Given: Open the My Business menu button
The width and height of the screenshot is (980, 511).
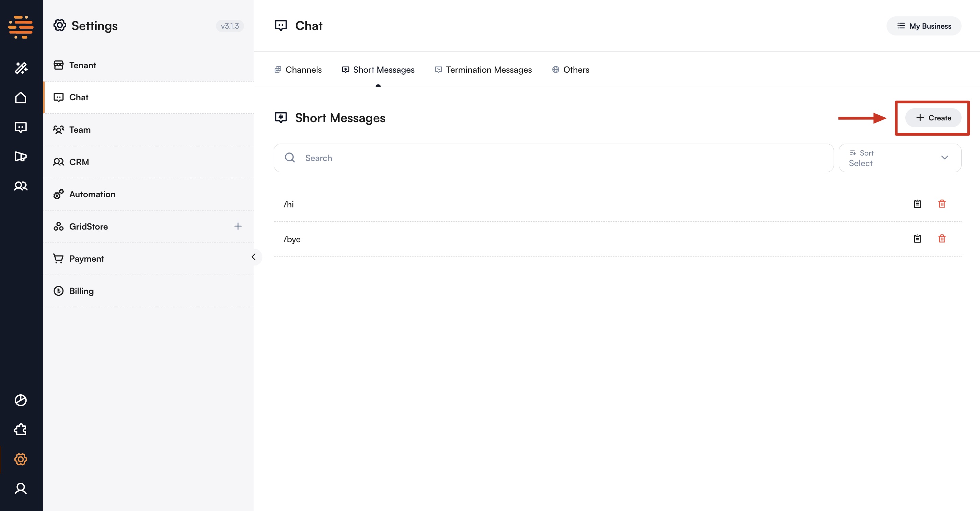Looking at the screenshot, I should 924,26.
